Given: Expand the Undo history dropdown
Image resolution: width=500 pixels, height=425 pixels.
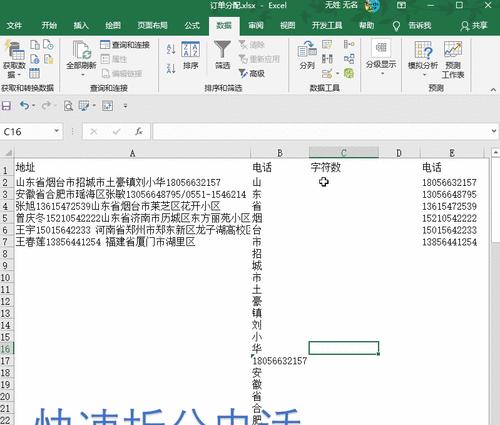Looking at the screenshot, I should point(33,106).
